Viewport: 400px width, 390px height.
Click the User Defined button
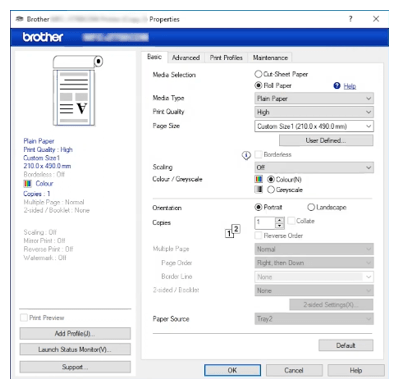326,140
